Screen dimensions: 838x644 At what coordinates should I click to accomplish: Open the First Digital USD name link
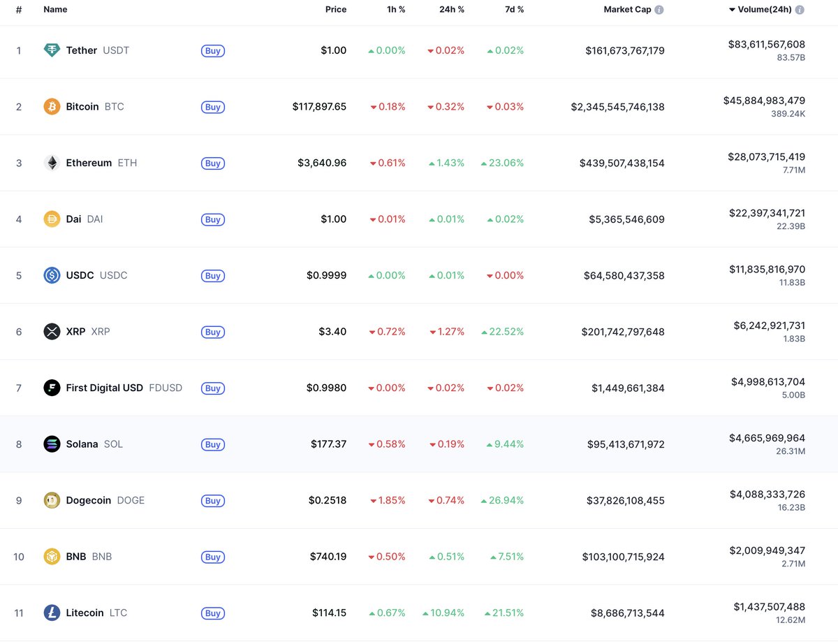(105, 388)
